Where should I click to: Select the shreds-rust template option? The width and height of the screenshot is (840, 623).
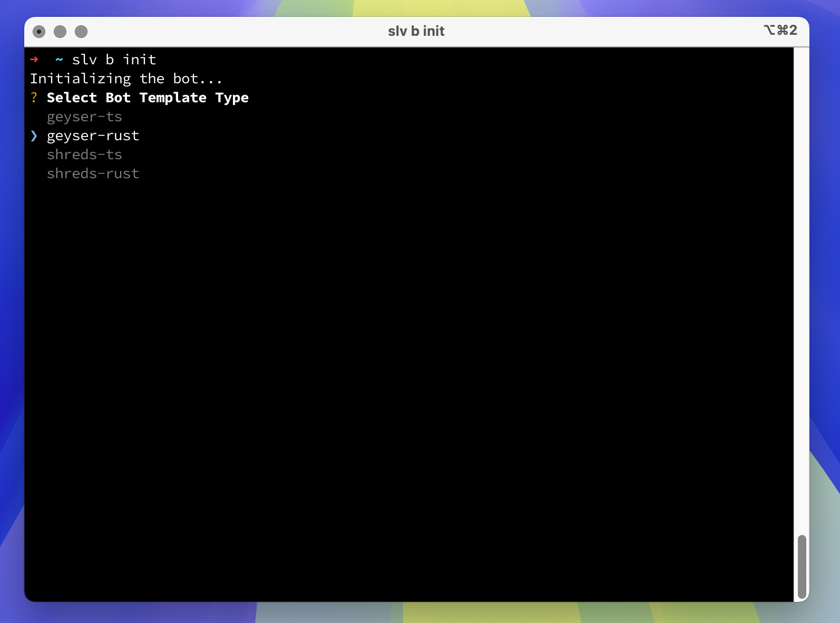(93, 173)
